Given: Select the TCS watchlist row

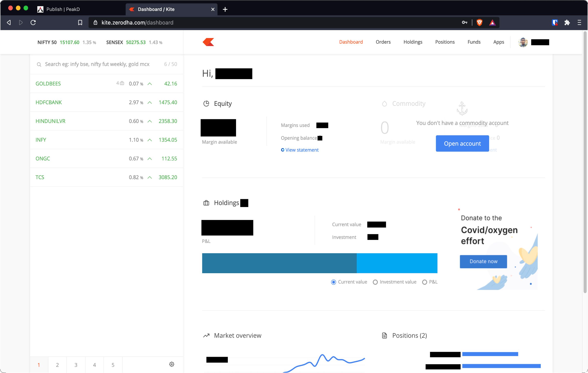Looking at the screenshot, I should 106,178.
